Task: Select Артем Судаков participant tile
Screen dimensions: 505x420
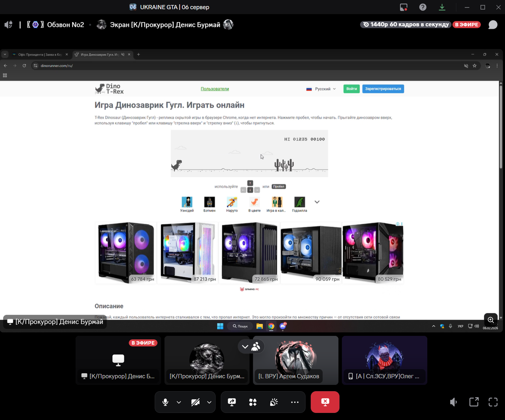Action: tap(296, 360)
